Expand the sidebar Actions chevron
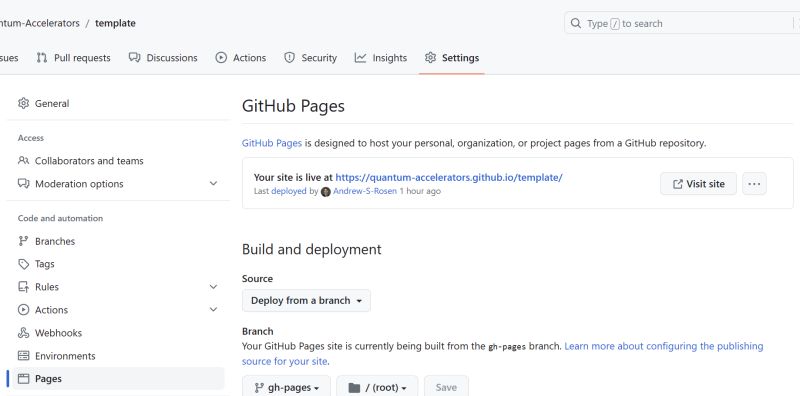 pyautogui.click(x=213, y=310)
